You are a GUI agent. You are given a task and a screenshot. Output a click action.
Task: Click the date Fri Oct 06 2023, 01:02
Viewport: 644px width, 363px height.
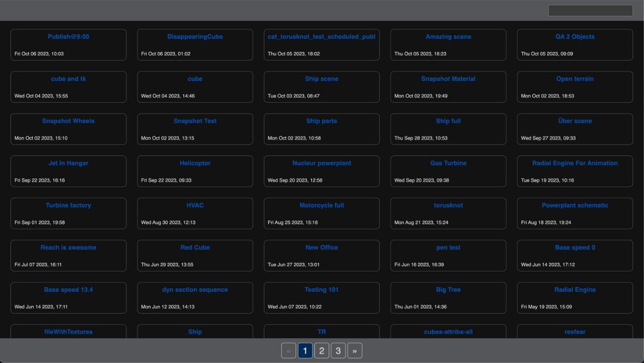click(x=166, y=54)
